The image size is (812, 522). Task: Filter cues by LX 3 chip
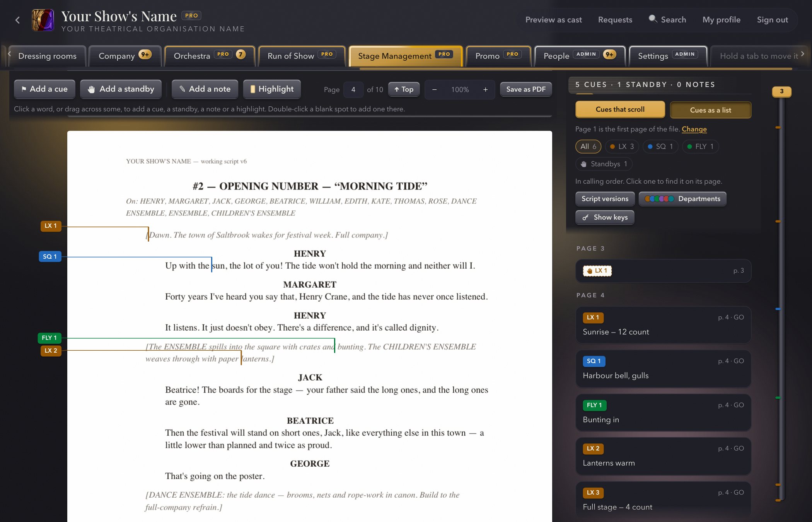(622, 147)
